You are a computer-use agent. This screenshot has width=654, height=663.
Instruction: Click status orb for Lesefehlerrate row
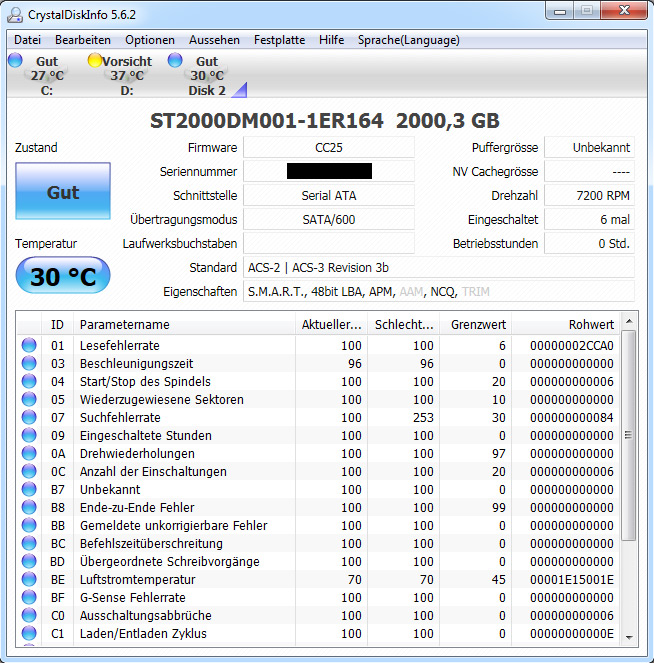pyautogui.click(x=29, y=345)
